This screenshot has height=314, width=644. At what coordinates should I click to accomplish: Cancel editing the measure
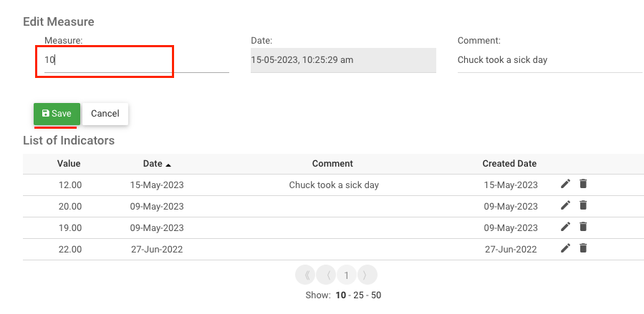(105, 114)
